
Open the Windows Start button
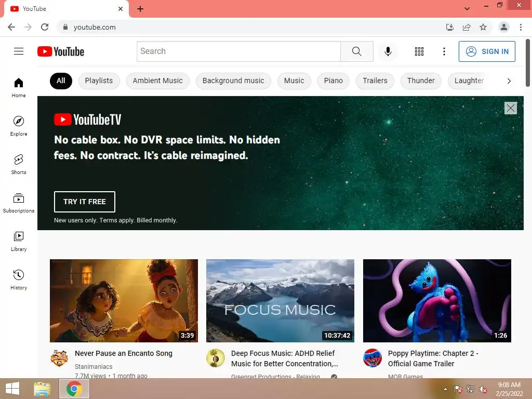pyautogui.click(x=12, y=389)
